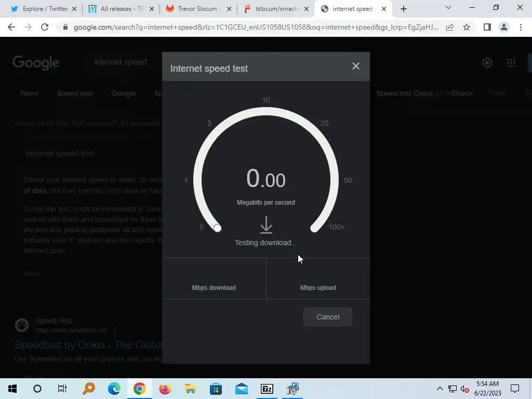Image resolution: width=532 pixels, height=399 pixels.
Task: Close the Explore / Twitter tab
Action: 74,9
